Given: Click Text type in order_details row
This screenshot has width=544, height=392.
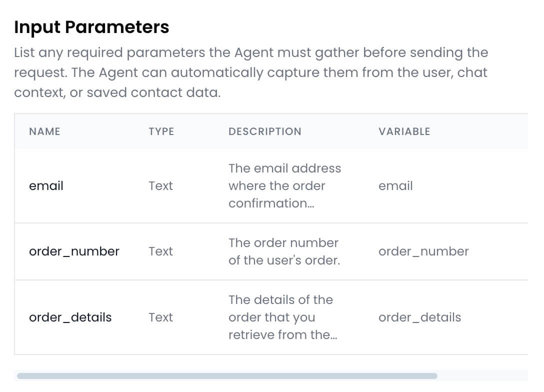Looking at the screenshot, I should pos(160,317).
